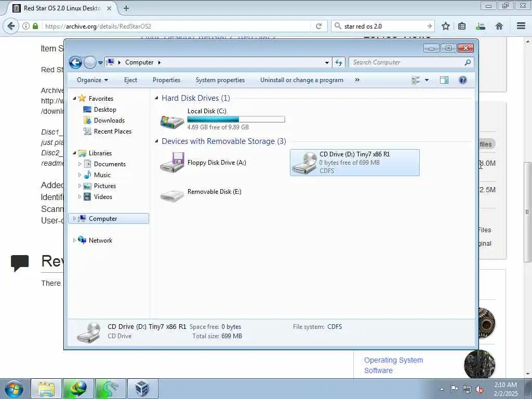This screenshot has width=532, height=399.
Task: Open a new browser tab
Action: (x=126, y=8)
